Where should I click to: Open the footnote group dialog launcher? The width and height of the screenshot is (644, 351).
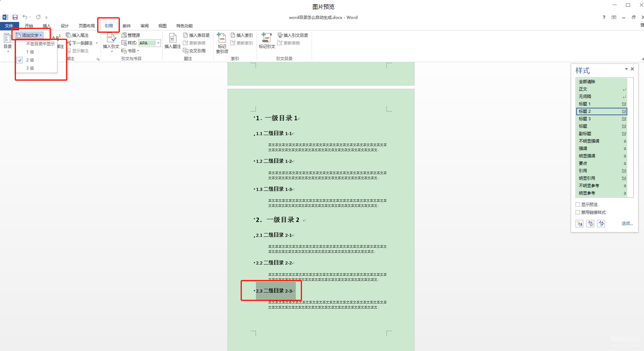(x=98, y=59)
